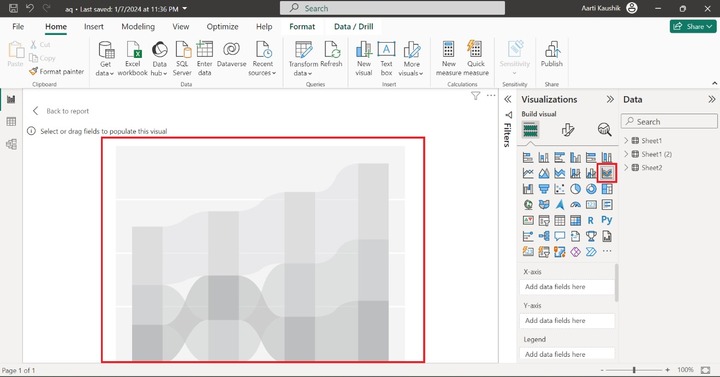Switch to Table view in left sidebar
This screenshot has width=720, height=377.
coord(11,122)
